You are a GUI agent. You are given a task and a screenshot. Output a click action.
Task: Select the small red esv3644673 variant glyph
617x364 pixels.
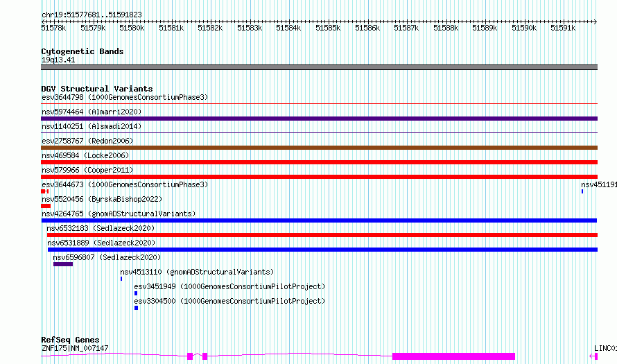[45, 191]
